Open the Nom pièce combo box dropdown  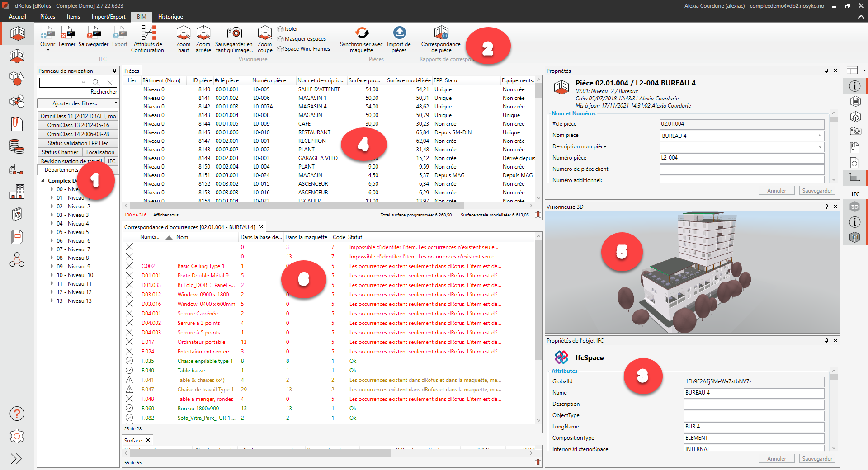click(x=820, y=136)
